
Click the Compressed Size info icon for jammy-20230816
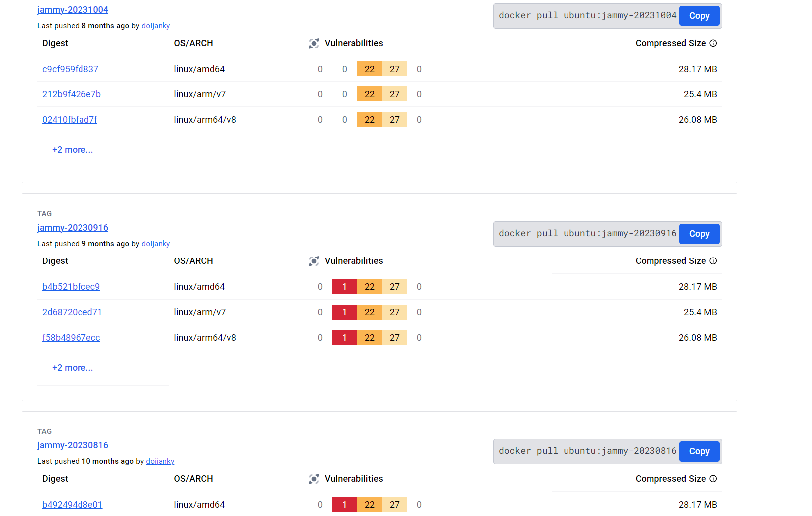713,479
